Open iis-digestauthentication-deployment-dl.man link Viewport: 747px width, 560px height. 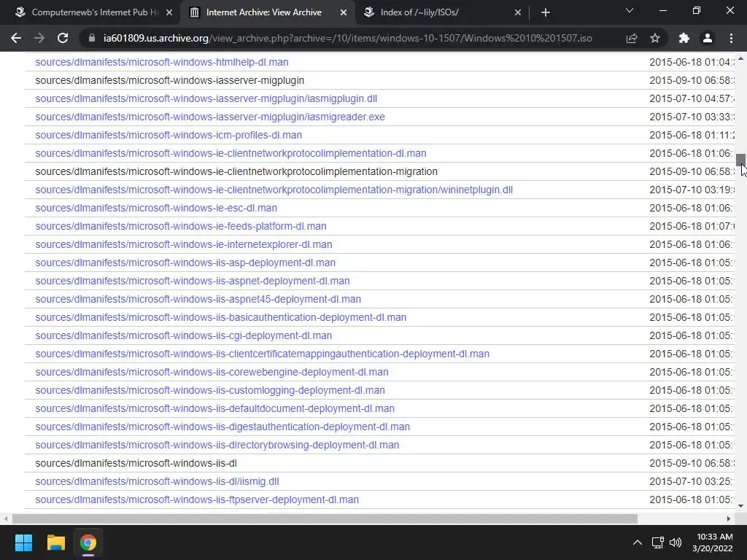[x=222, y=427]
